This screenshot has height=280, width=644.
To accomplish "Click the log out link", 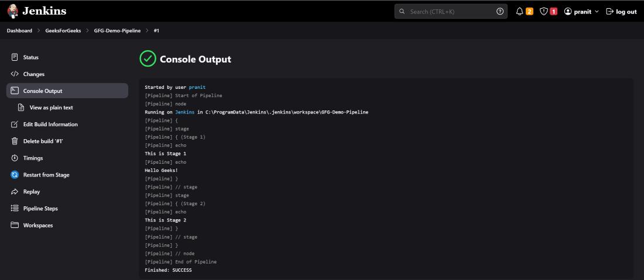I will click(x=621, y=11).
